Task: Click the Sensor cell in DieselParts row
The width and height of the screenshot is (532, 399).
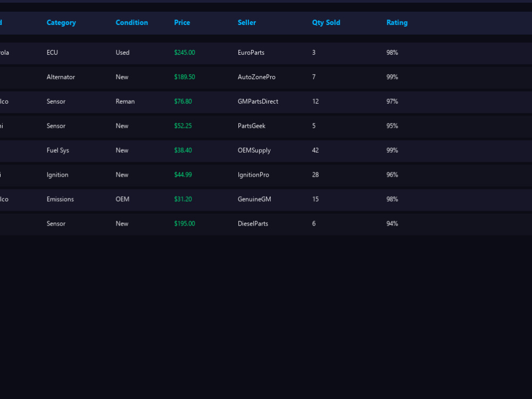Action: [x=56, y=223]
